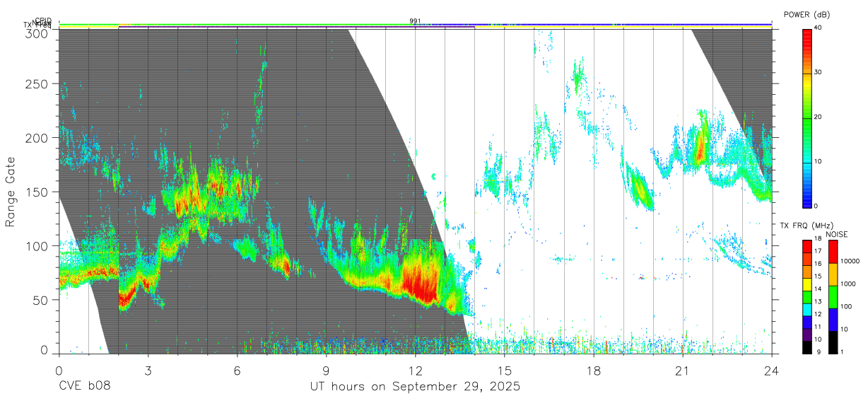The height and width of the screenshot is (401, 868).
Task: Click the 13 label on TX FRQ scale
Action: pos(819,302)
